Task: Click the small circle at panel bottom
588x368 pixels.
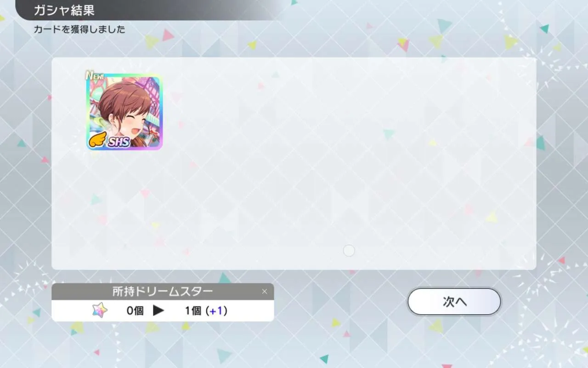Action: [349, 251]
